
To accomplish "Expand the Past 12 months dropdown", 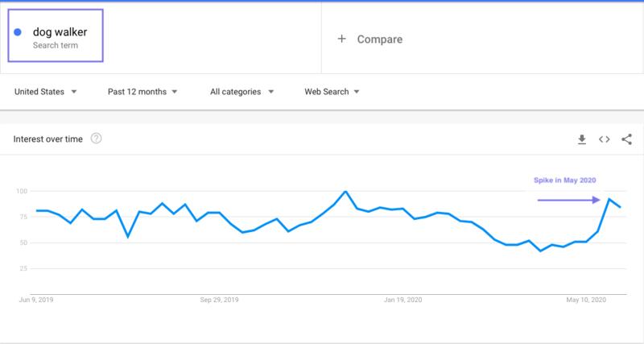I will (142, 92).
